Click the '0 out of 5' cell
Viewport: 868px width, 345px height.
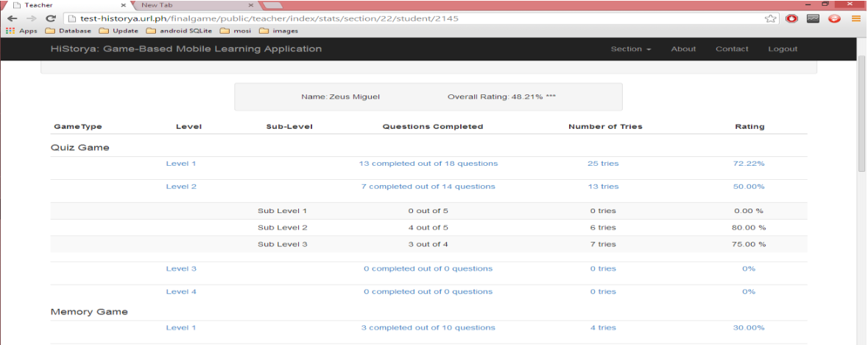coord(428,211)
